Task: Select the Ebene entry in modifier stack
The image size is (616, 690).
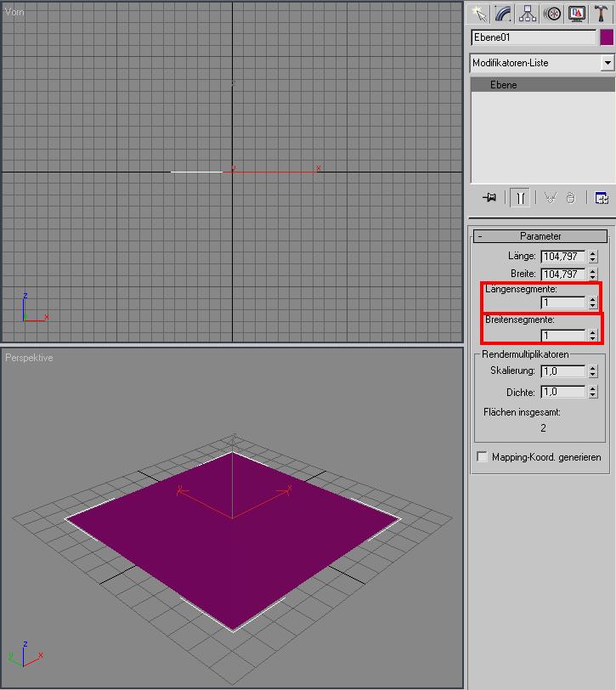Action: click(x=543, y=84)
